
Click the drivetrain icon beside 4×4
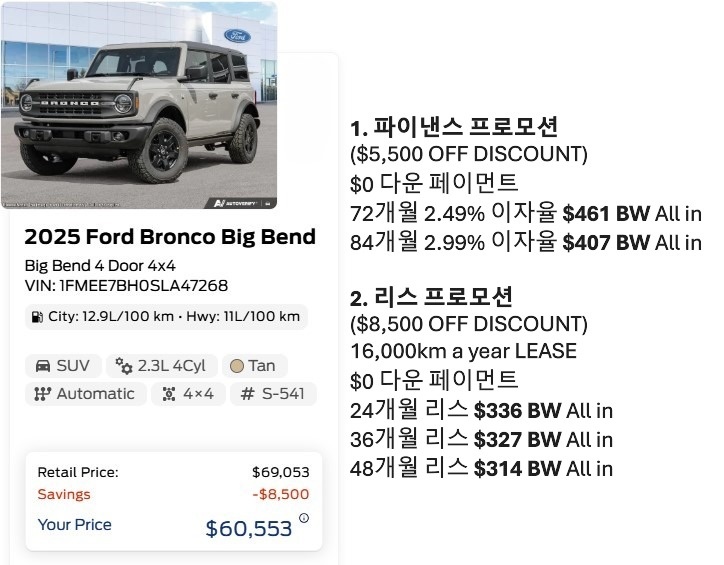[x=169, y=394]
